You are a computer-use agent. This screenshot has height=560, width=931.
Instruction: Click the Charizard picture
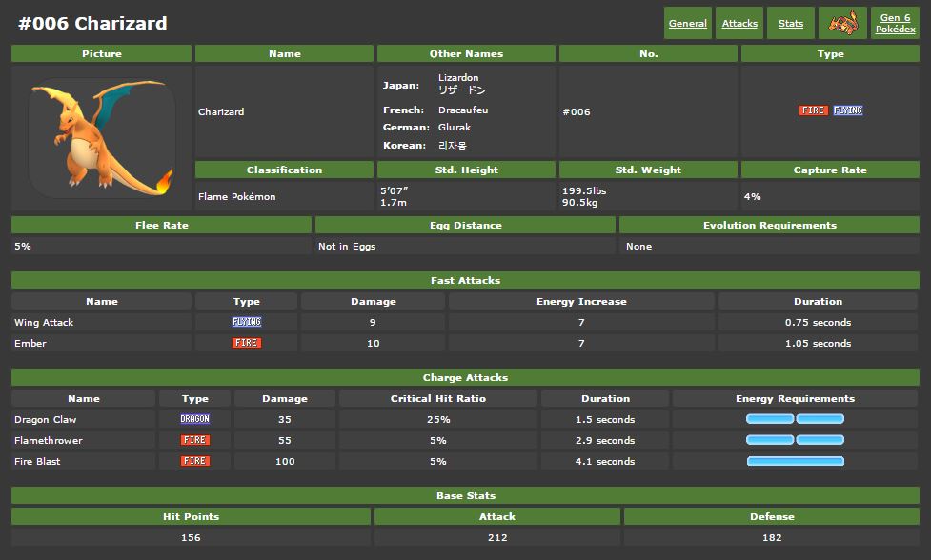click(x=101, y=136)
